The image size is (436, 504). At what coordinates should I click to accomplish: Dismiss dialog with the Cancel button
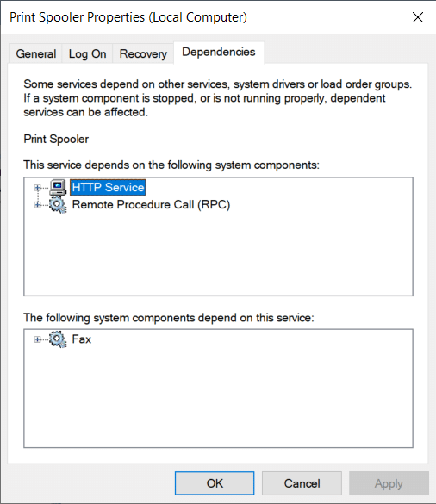tap(302, 483)
